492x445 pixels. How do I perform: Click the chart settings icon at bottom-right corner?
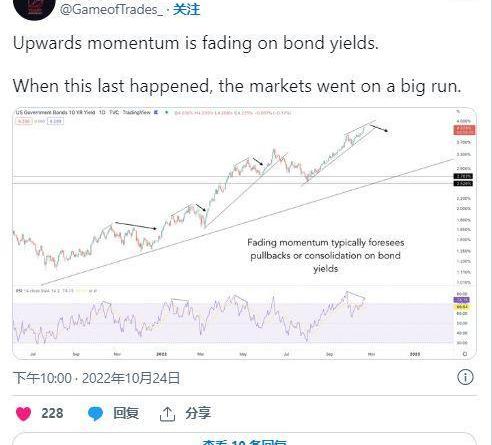click(x=465, y=354)
